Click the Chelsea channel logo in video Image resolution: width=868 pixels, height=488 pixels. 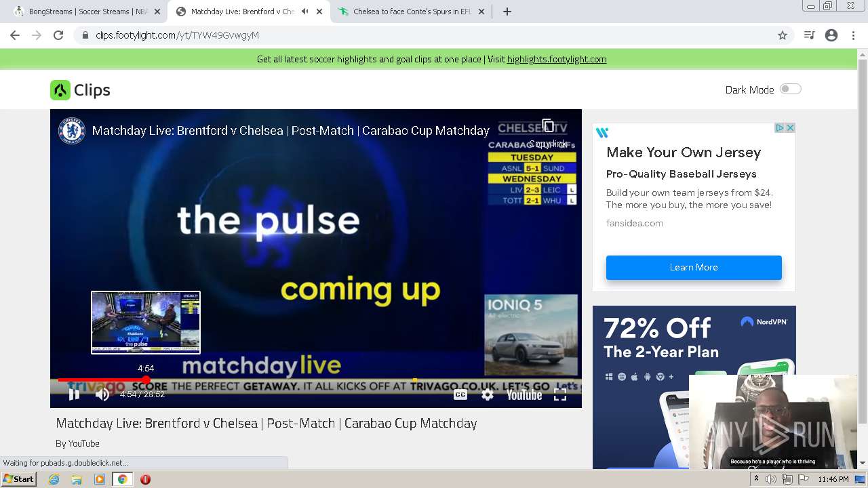[72, 130]
